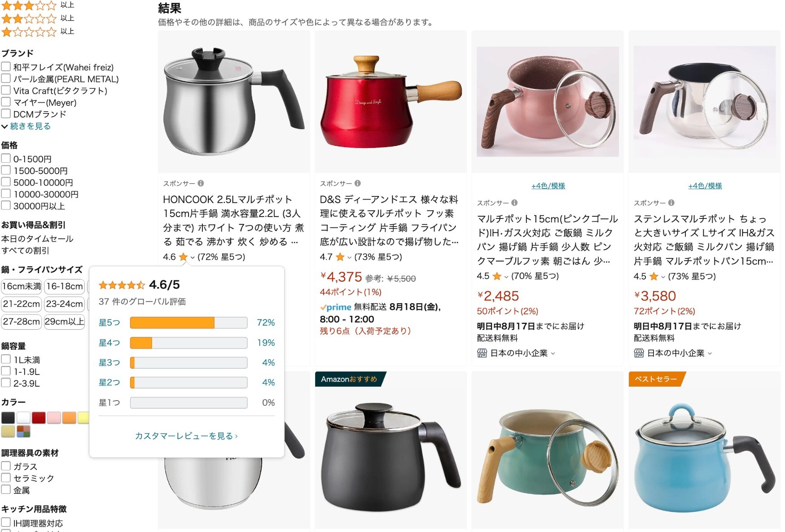
Task: Tick the IH調理器対応 checkbox
Action: pyautogui.click(x=6, y=523)
